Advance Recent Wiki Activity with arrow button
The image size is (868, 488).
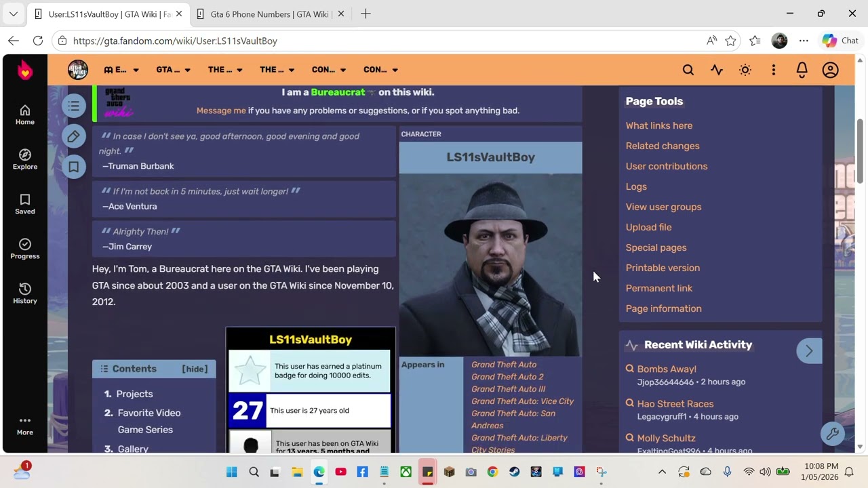(809, 351)
